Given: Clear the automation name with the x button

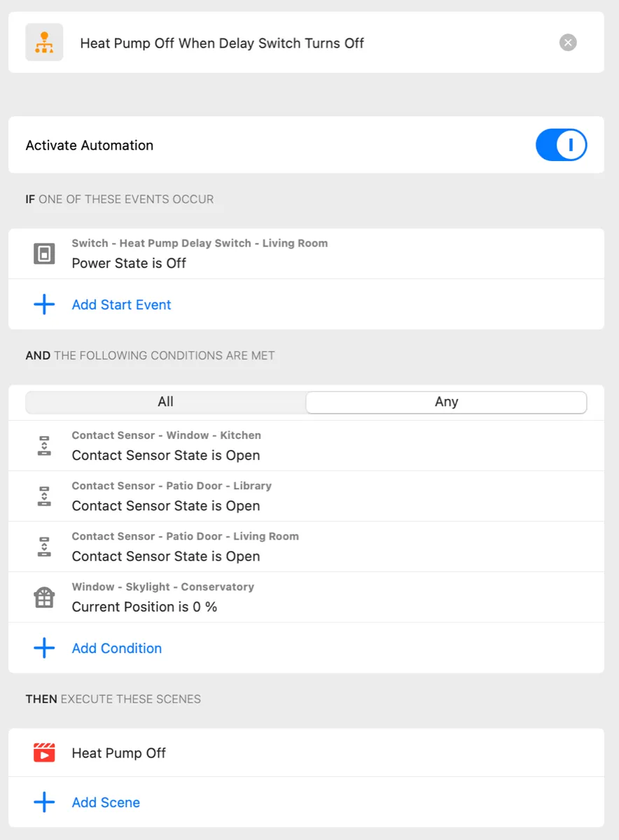Looking at the screenshot, I should 568,43.
